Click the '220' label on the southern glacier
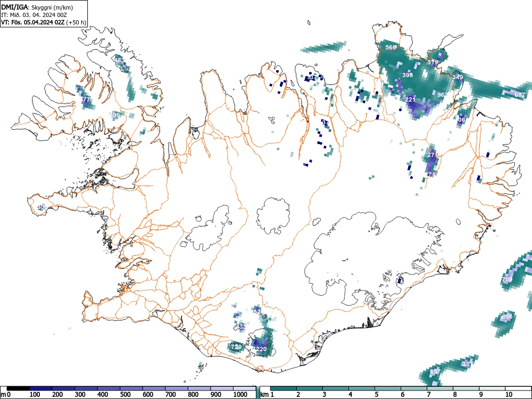Image resolution: width=532 pixels, height=399 pixels. [x=261, y=349]
